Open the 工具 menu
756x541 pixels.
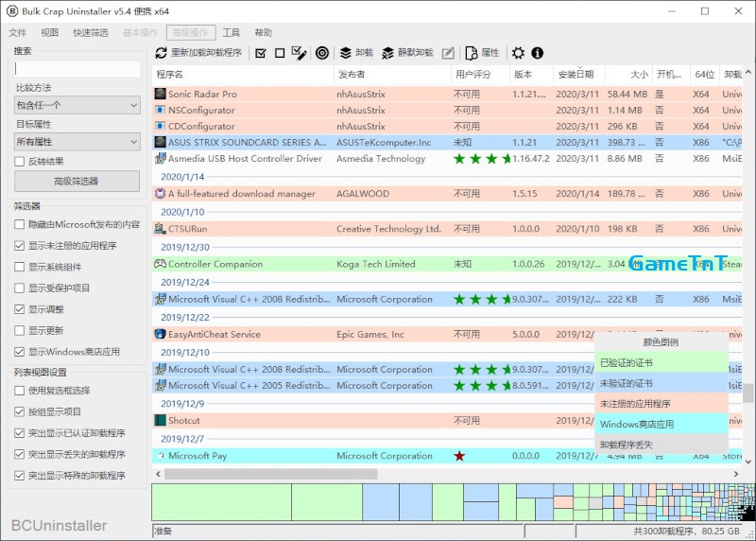[231, 32]
